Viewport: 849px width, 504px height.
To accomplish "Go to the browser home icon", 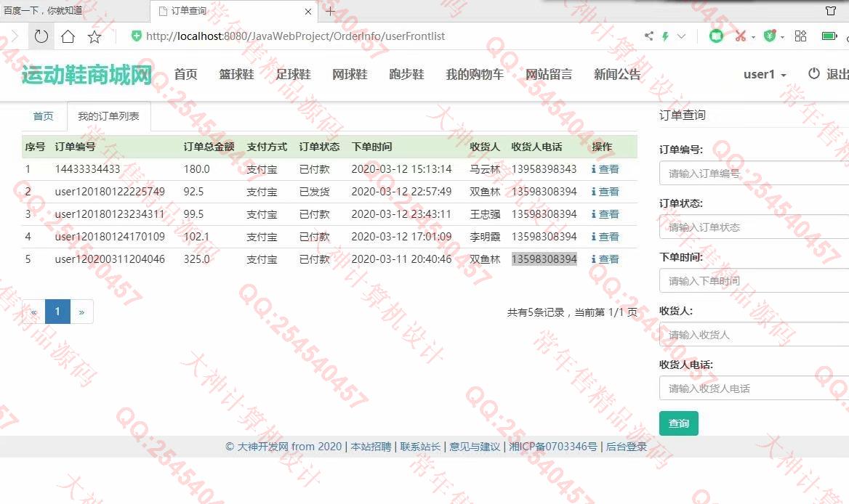I will (68, 36).
